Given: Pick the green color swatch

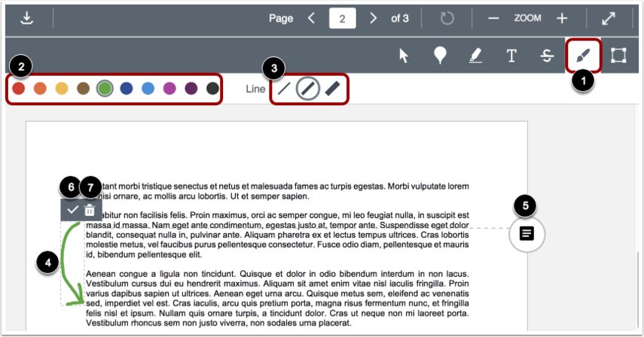Looking at the screenshot, I should coord(105,88).
